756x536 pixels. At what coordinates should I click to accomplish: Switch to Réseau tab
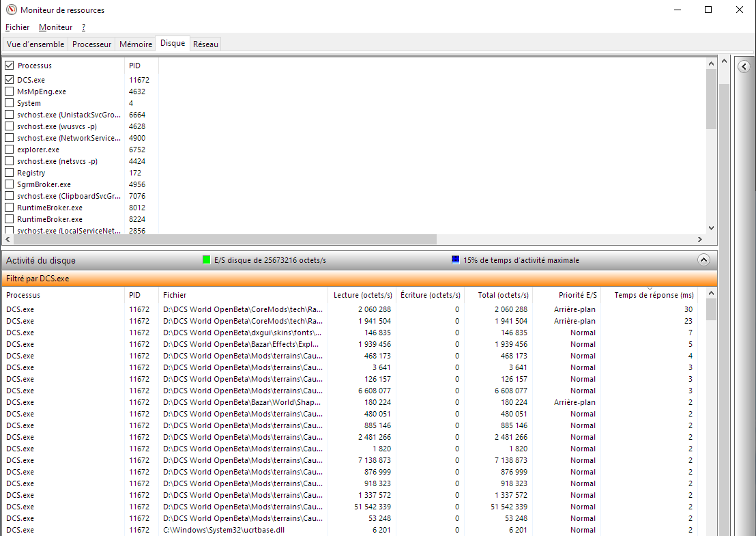(205, 44)
